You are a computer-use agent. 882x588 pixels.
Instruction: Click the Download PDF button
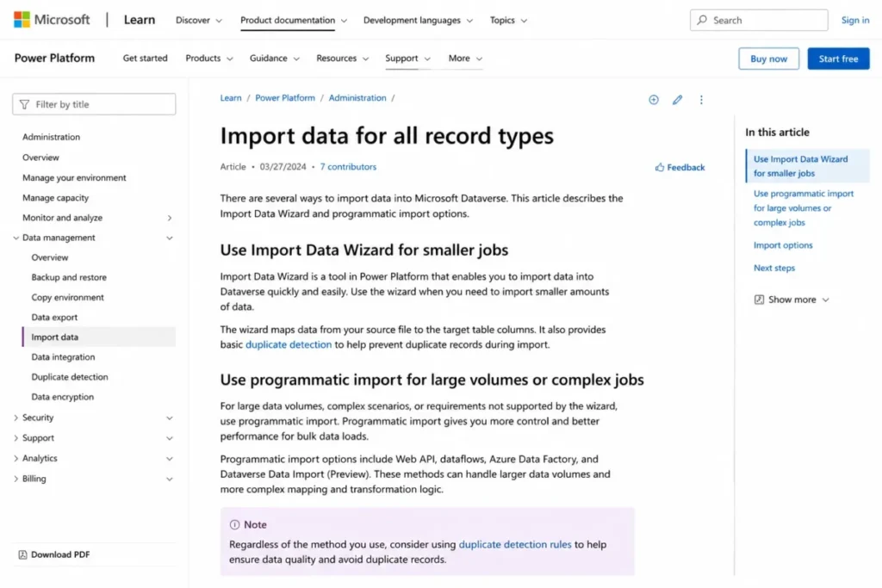point(54,554)
